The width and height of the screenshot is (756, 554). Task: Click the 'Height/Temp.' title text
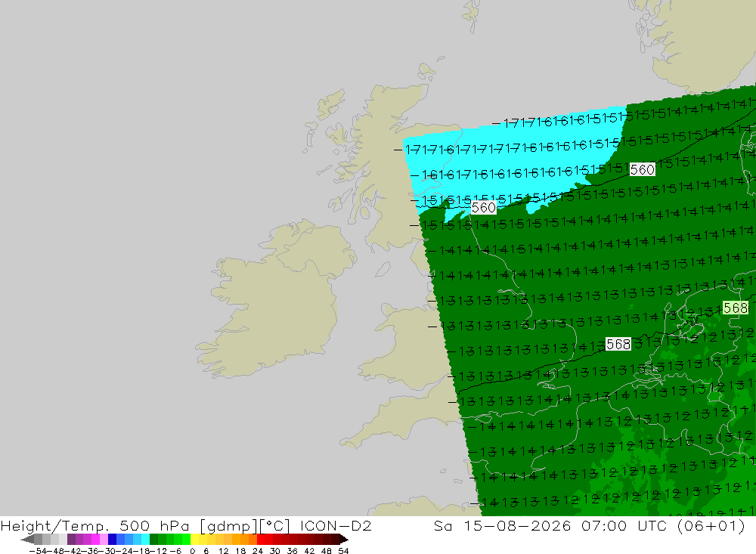click(54, 526)
